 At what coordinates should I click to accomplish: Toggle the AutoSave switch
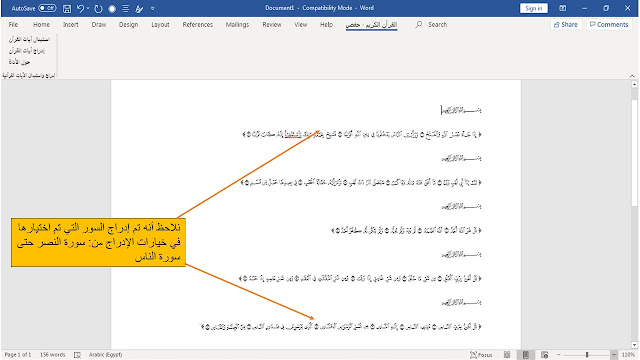tap(47, 8)
